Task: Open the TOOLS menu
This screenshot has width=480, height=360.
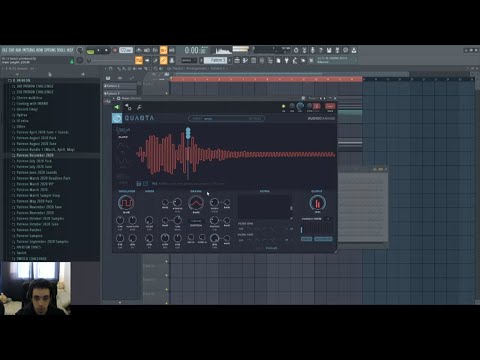Action: click(x=61, y=50)
